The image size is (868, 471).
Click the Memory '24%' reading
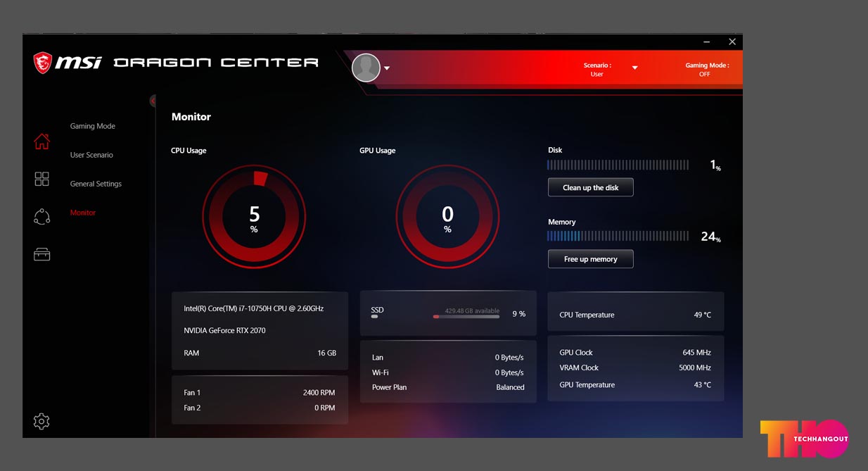(711, 237)
